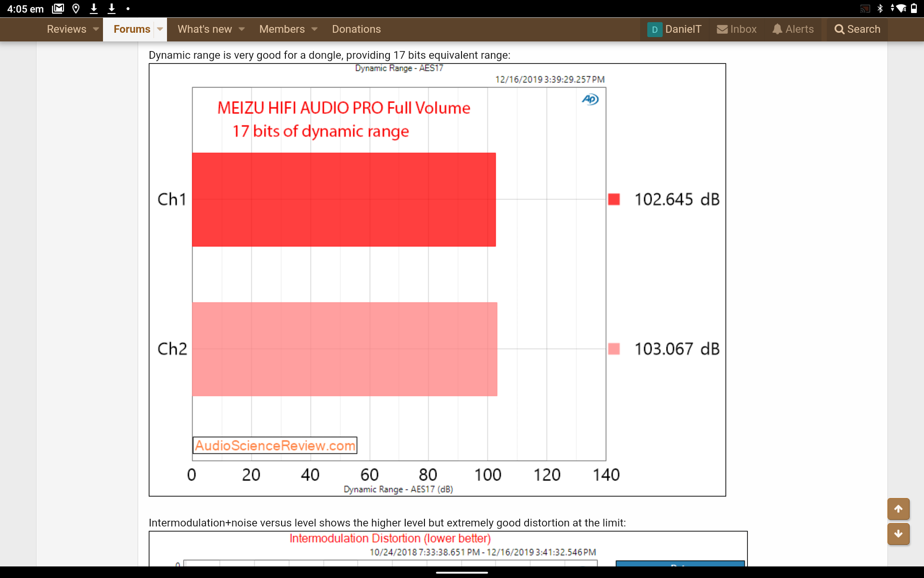Click the AP logo in the chart
The width and height of the screenshot is (924, 578).
coord(590,99)
